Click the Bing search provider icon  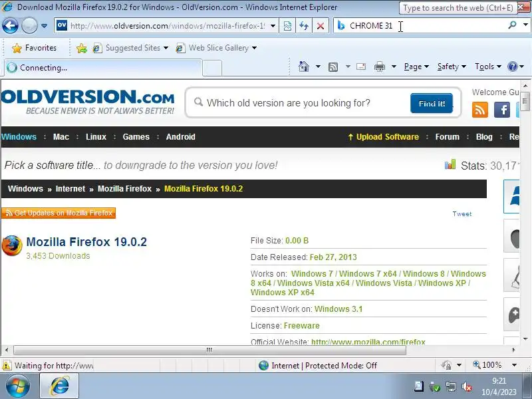(x=341, y=26)
